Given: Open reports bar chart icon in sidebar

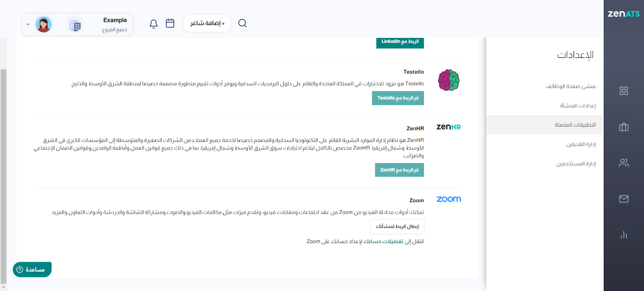Looking at the screenshot, I should pos(624,235).
